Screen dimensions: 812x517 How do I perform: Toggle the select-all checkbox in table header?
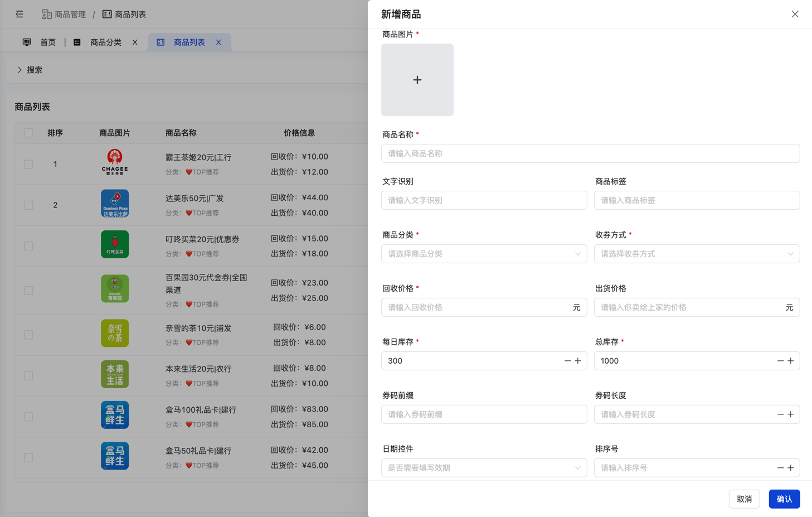pos(28,133)
